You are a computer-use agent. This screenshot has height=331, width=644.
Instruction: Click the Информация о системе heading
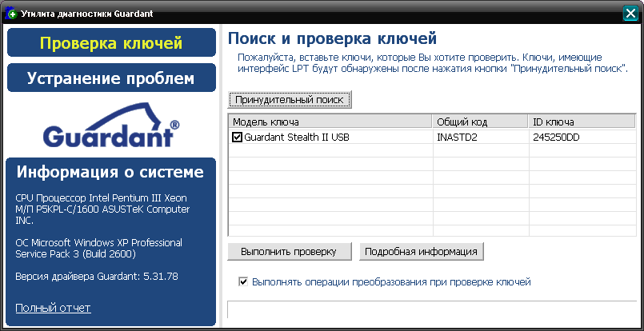[110, 172]
